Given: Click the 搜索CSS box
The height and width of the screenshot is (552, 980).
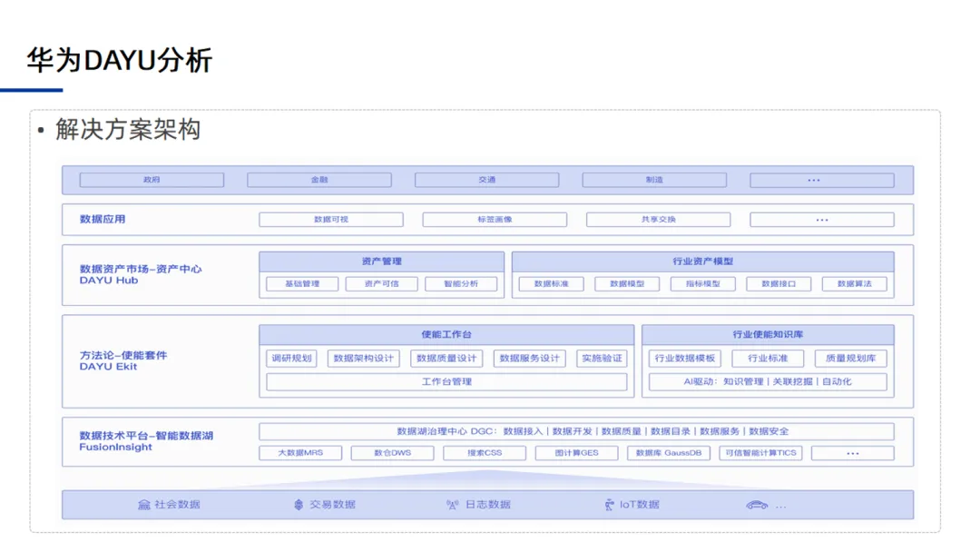Looking at the screenshot, I should click(x=485, y=453).
